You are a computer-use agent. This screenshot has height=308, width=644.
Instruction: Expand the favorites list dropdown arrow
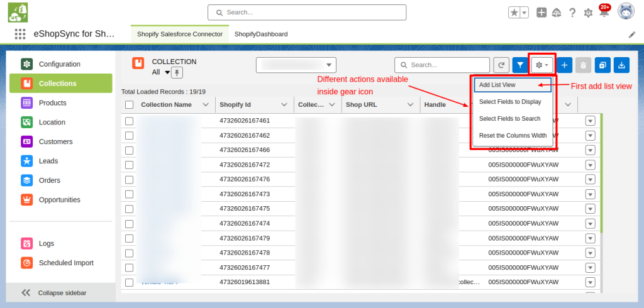[x=524, y=13]
